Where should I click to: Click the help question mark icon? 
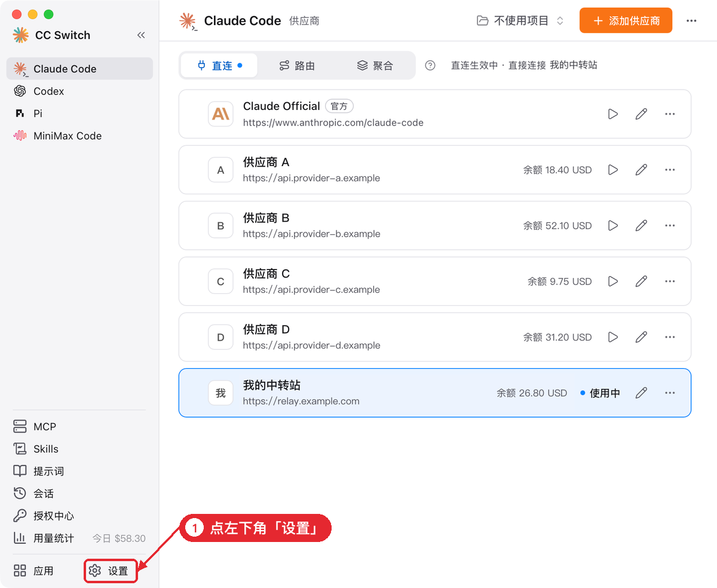coord(430,66)
